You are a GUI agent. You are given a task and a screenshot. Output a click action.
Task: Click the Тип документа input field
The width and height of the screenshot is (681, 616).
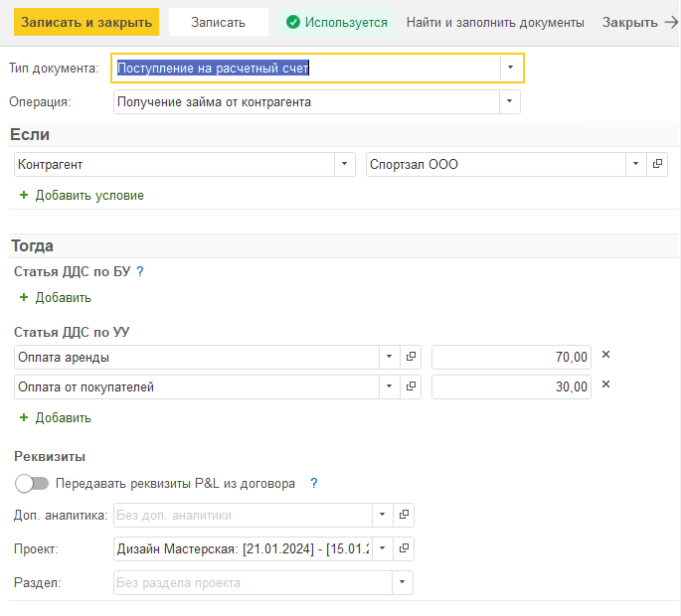point(307,68)
